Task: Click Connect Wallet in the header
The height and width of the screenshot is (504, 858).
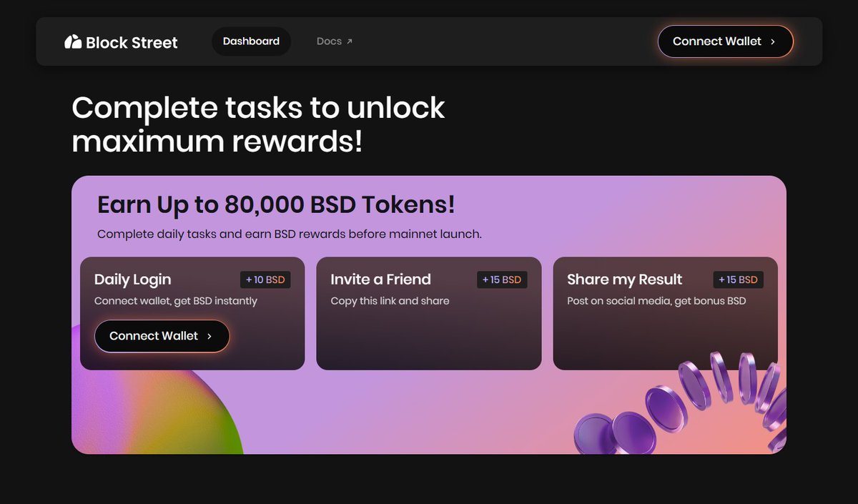Action: 725,41
